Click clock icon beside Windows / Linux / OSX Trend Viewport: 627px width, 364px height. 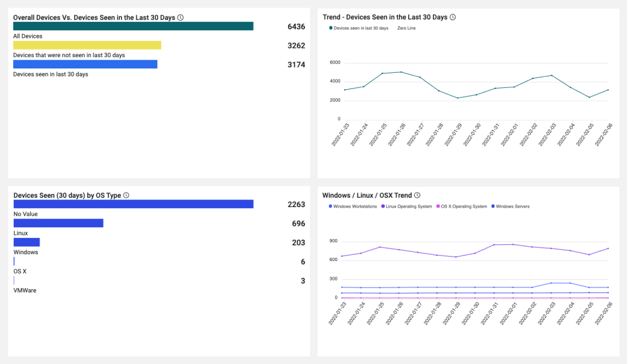417,195
